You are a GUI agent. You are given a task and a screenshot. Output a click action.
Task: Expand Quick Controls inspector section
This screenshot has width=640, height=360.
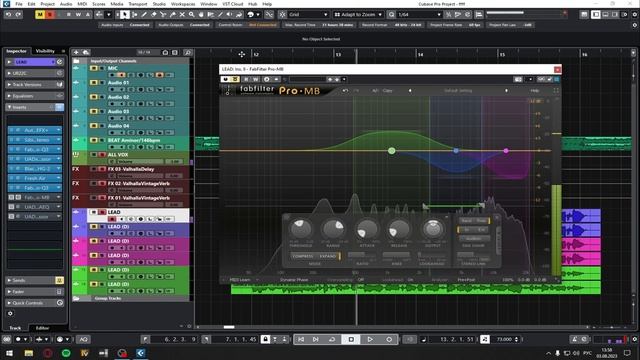[35, 303]
